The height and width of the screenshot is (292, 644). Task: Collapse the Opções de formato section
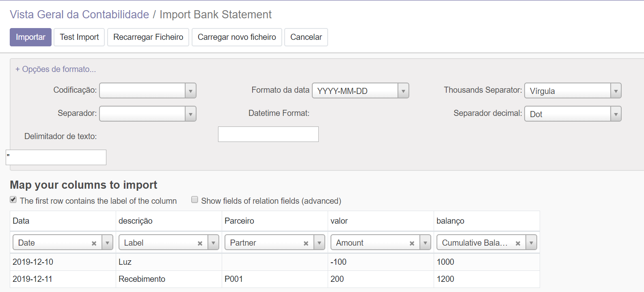coord(56,69)
